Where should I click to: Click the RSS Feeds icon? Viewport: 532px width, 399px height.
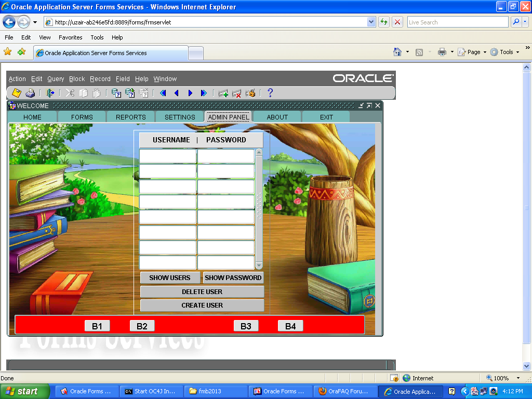click(419, 52)
